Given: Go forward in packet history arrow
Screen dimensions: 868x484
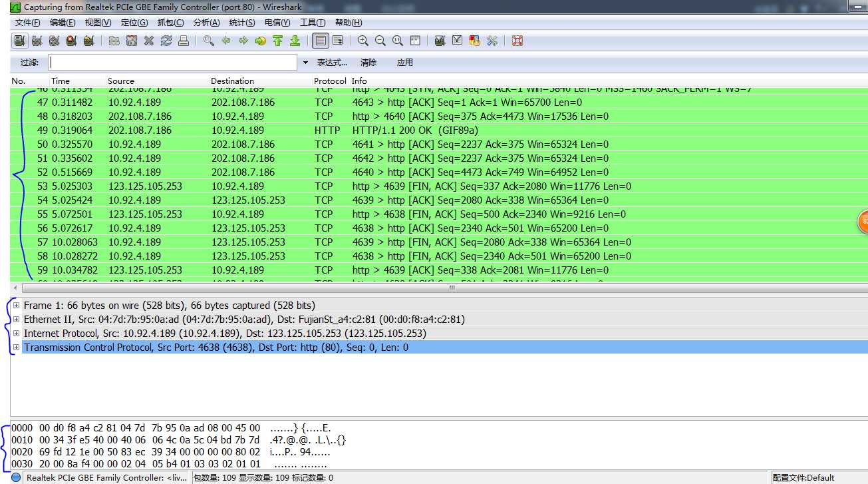Looking at the screenshot, I should [243, 41].
